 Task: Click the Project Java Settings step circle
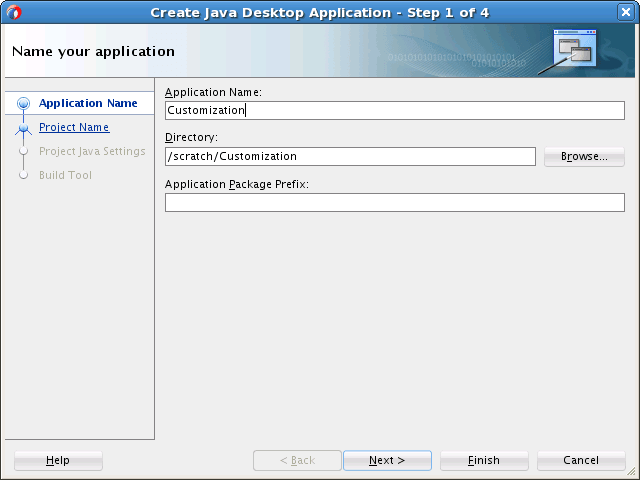pos(24,151)
